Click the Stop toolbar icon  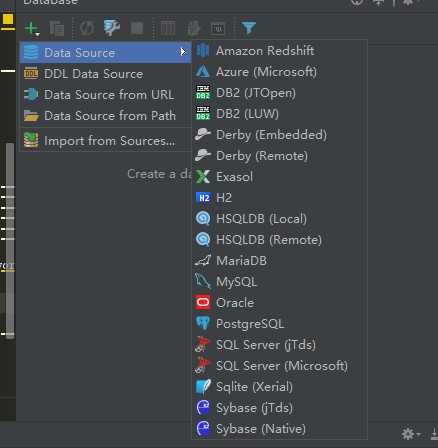tap(137, 28)
